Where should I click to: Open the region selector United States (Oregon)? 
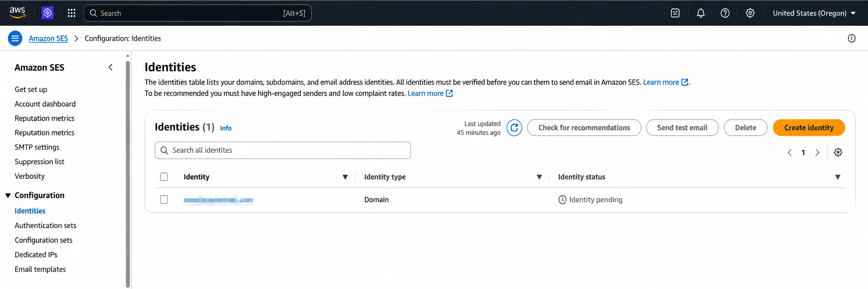point(814,13)
